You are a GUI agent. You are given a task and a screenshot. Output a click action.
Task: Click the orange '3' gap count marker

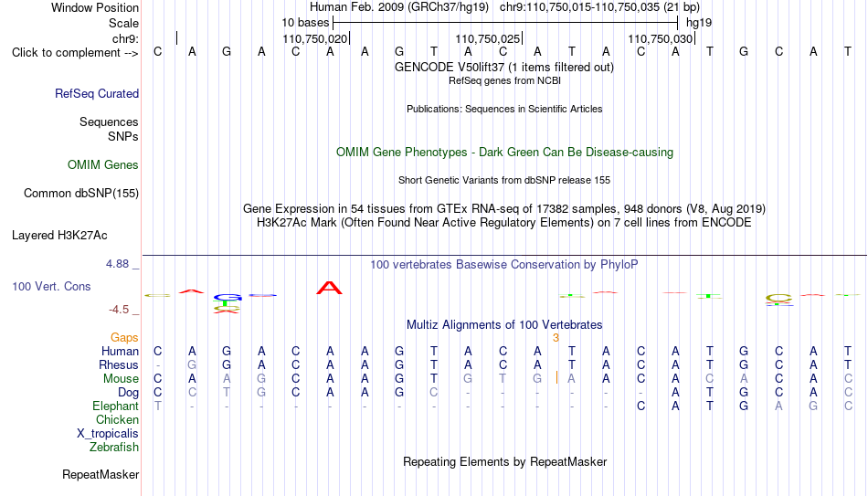(x=556, y=338)
